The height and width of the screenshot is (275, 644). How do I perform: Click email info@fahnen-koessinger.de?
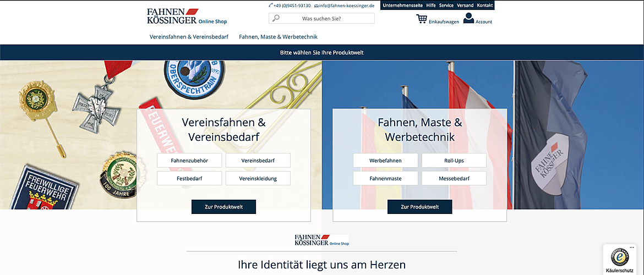tap(347, 5)
